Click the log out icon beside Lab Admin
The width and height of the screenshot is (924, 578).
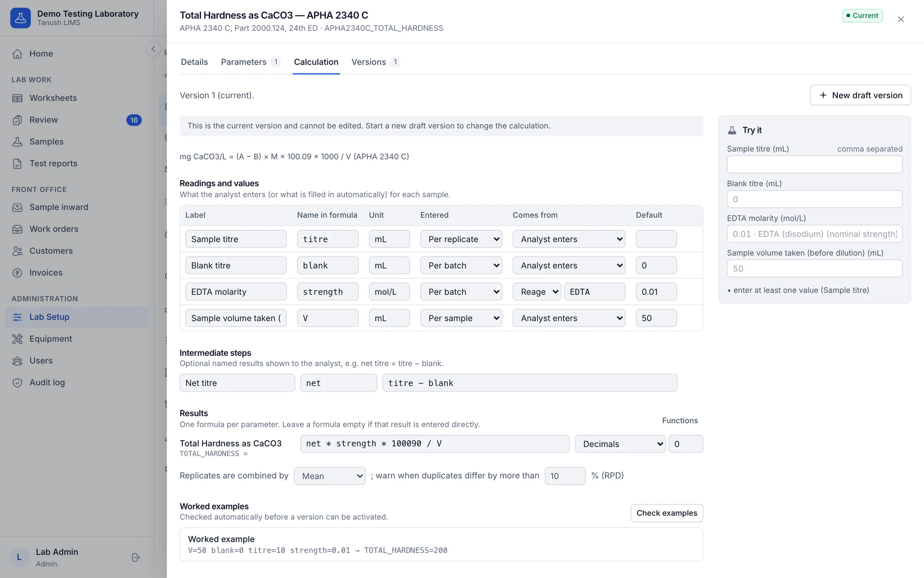(136, 557)
